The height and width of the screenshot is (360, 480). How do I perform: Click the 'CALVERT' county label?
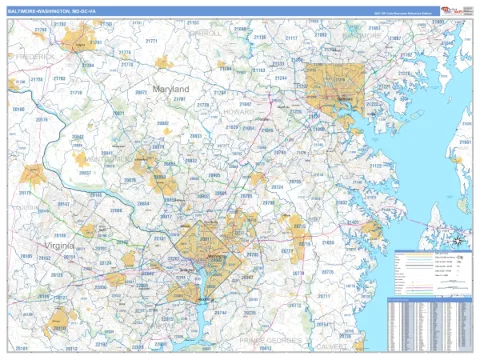coord(332,347)
